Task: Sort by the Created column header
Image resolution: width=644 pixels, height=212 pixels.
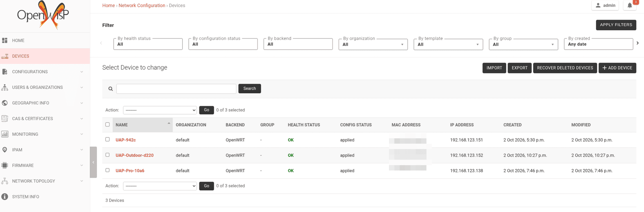Action: click(512, 125)
